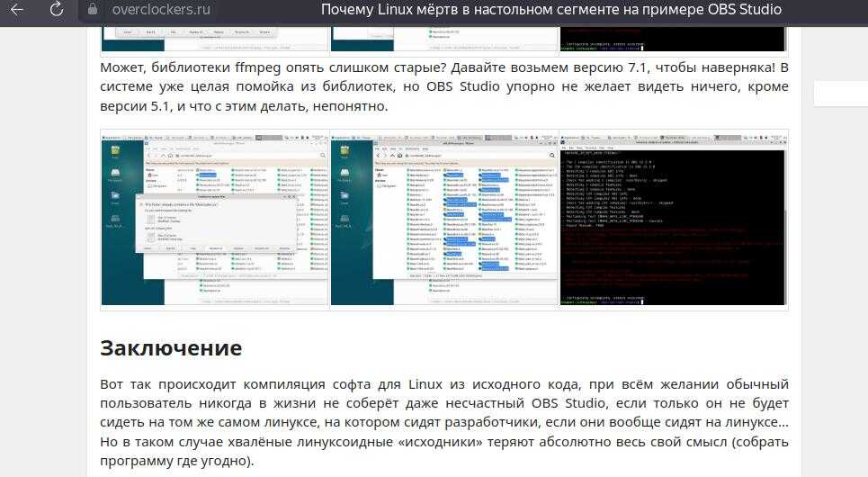Open the left screenshot showing the file copy dialog
Viewport: 868px width, 477px height.
(x=215, y=220)
